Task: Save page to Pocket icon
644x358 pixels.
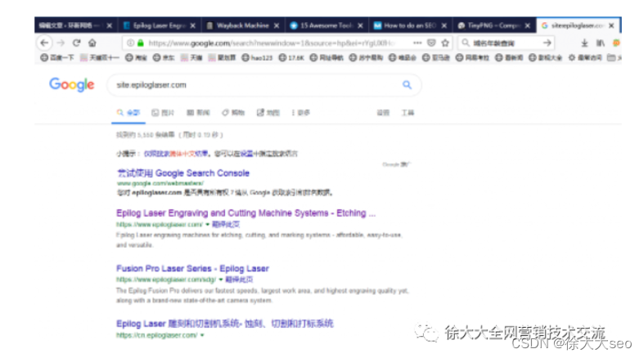Action: click(431, 43)
